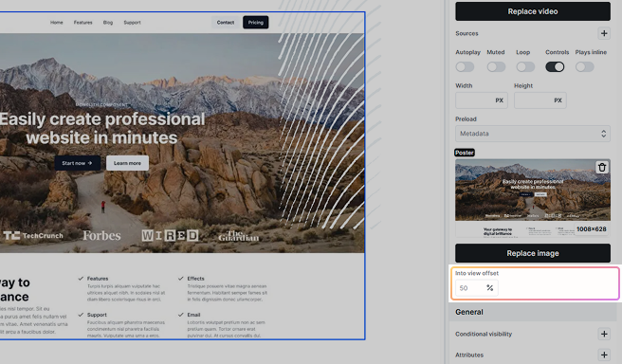Click the Replace video button

point(533,11)
